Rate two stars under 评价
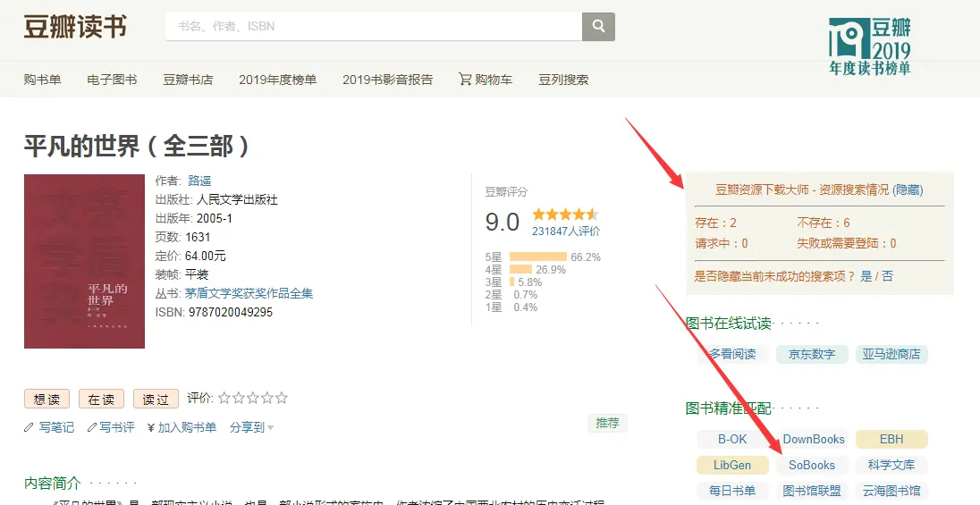 click(239, 398)
